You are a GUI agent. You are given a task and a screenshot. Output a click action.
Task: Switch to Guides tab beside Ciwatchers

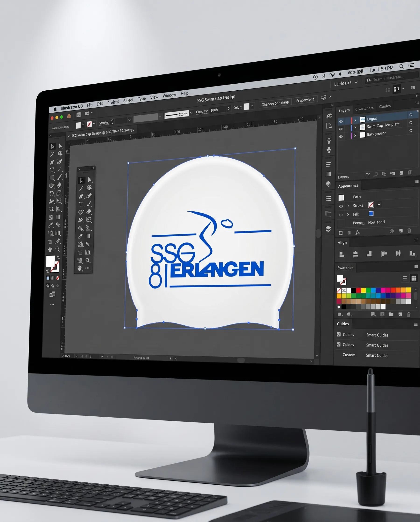(x=385, y=106)
